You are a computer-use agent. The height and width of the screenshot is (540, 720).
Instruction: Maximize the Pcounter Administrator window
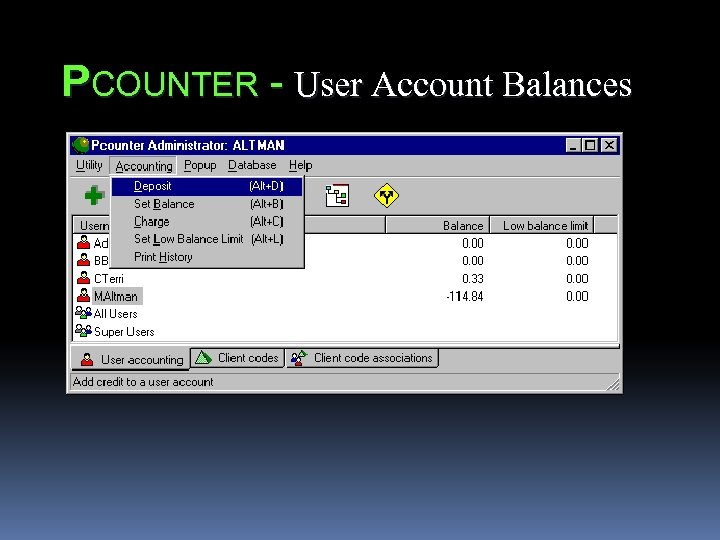tap(590, 146)
